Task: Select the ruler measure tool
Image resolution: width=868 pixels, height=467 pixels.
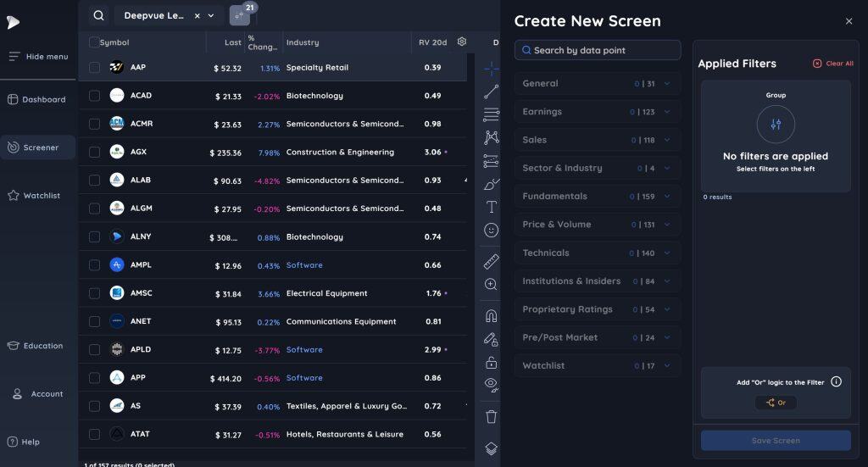Action: pyautogui.click(x=491, y=261)
